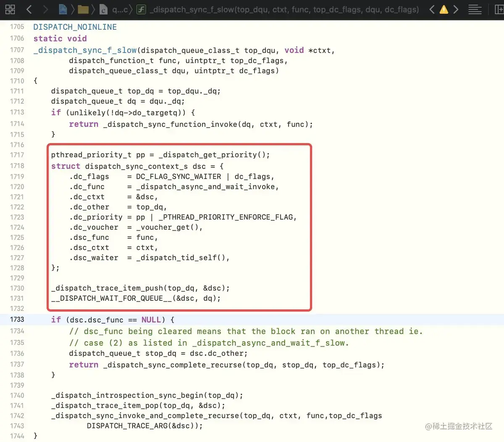Go forward with the dimmed right arrow
The height and width of the screenshot is (442, 504).
tap(45, 9)
